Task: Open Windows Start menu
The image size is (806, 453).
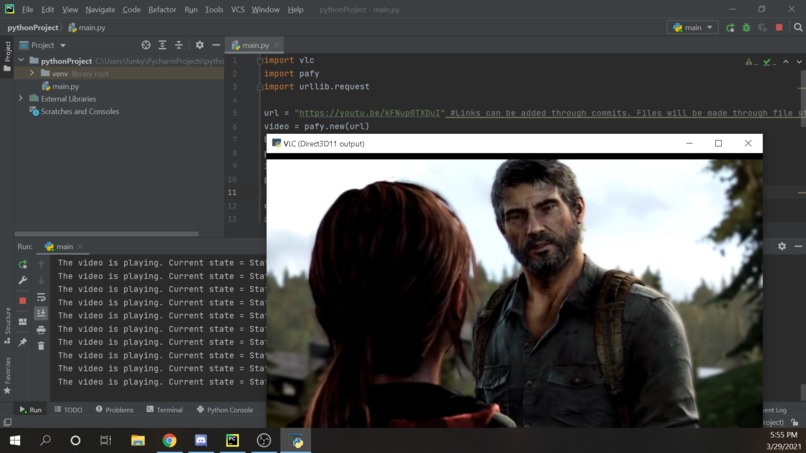Action: pos(15,441)
